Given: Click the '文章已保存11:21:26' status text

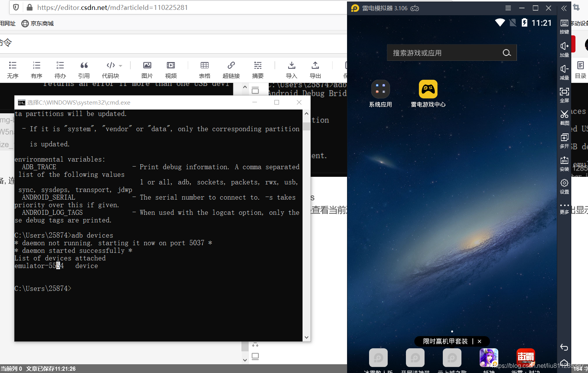Looking at the screenshot, I should [x=51, y=369].
